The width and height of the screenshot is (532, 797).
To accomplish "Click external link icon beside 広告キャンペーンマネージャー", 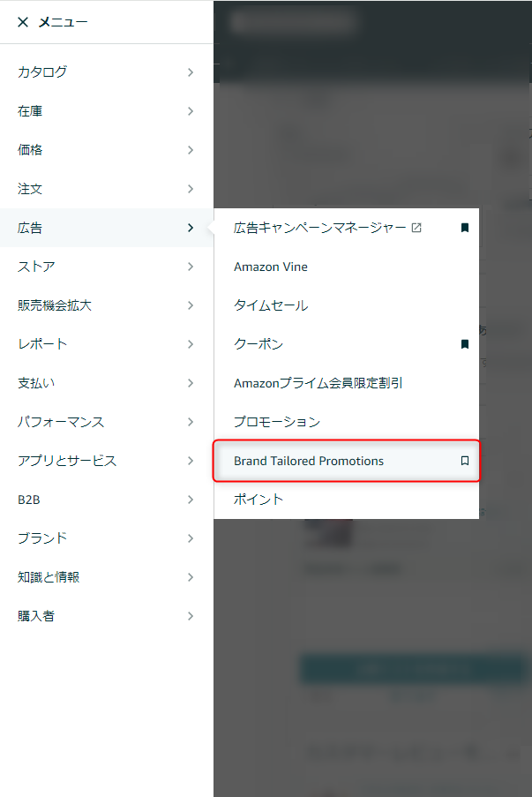I will click(416, 228).
